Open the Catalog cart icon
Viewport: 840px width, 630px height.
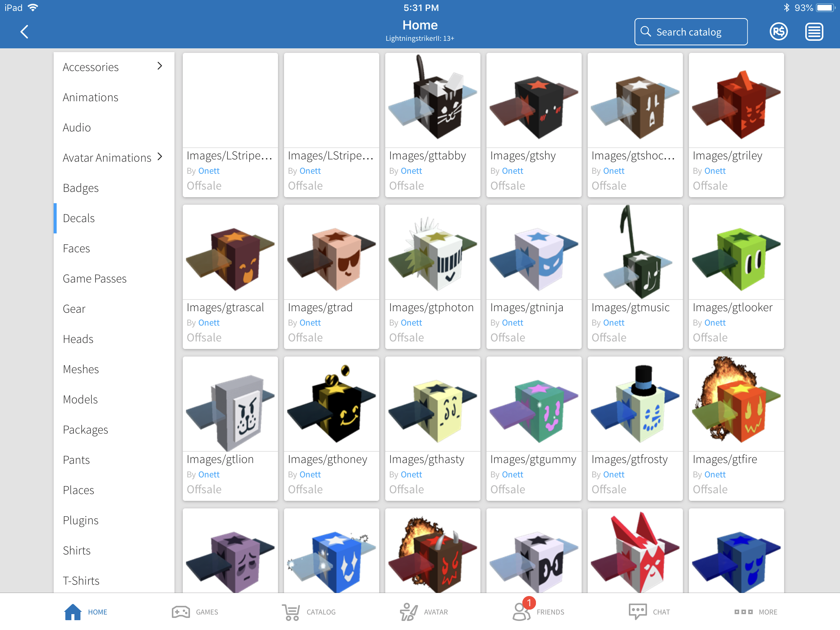[x=291, y=612]
